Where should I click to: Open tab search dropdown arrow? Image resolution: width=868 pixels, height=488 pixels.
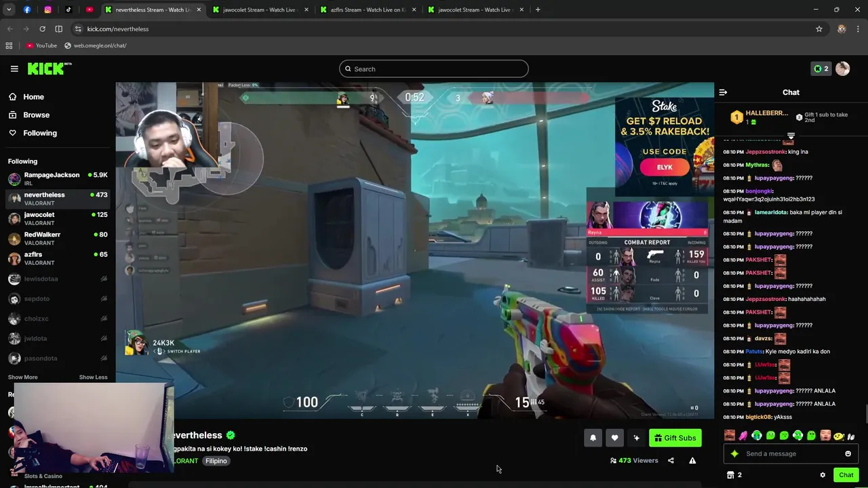click(9, 9)
